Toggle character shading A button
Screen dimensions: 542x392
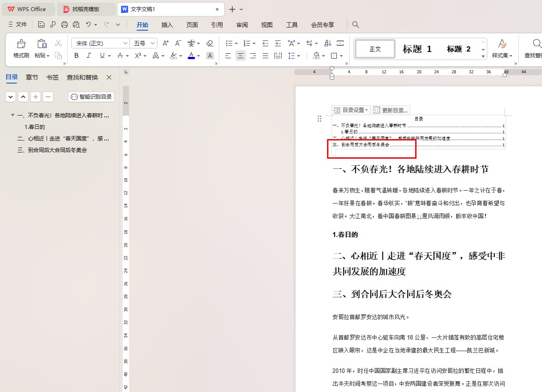point(210,56)
